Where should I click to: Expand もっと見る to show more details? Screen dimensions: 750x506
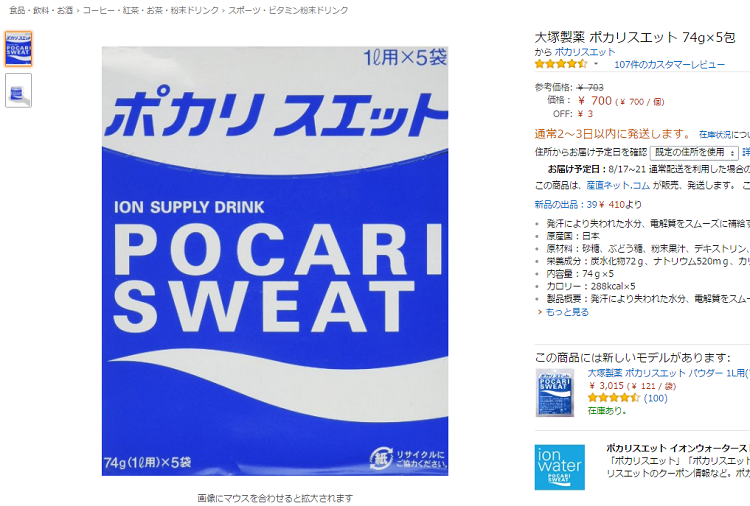point(567,312)
